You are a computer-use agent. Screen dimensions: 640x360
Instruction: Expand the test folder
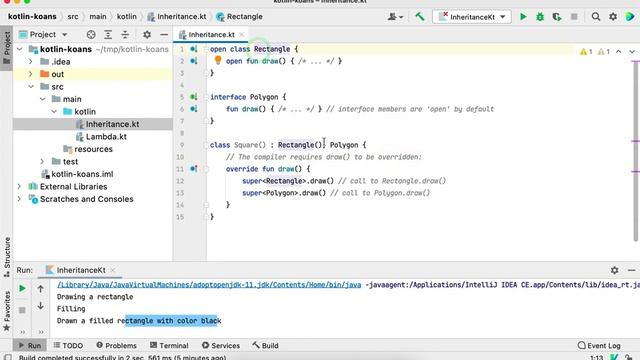pyautogui.click(x=42, y=162)
